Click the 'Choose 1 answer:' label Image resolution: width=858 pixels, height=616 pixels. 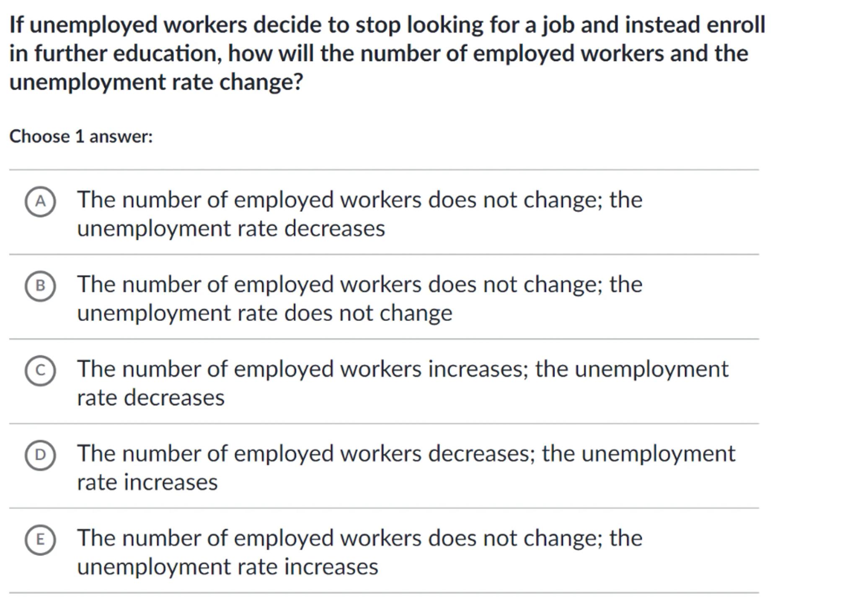[81, 137]
